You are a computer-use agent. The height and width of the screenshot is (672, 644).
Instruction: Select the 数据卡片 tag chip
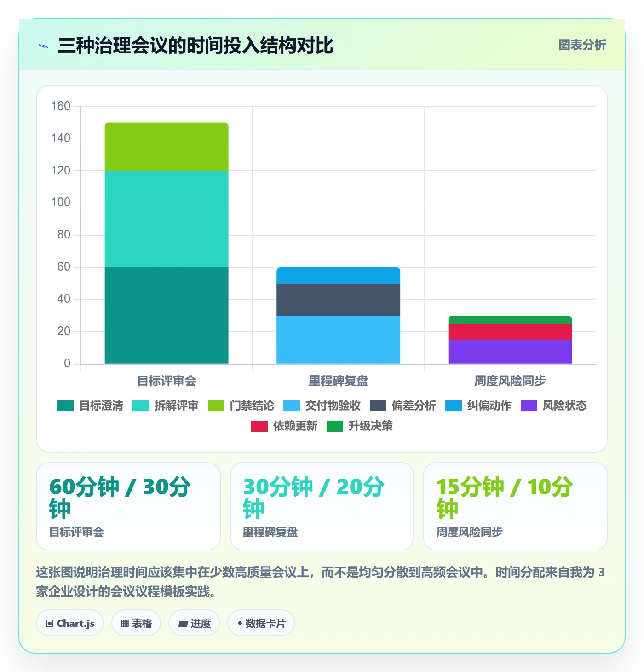coord(261,623)
